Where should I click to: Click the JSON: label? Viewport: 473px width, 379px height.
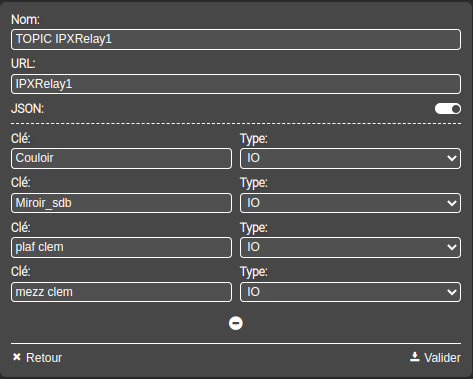click(27, 109)
